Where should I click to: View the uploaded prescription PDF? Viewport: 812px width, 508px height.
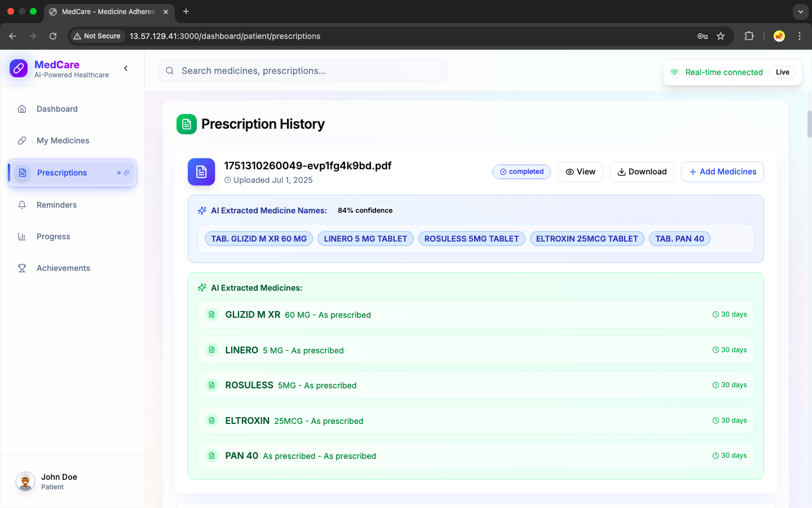pos(580,172)
